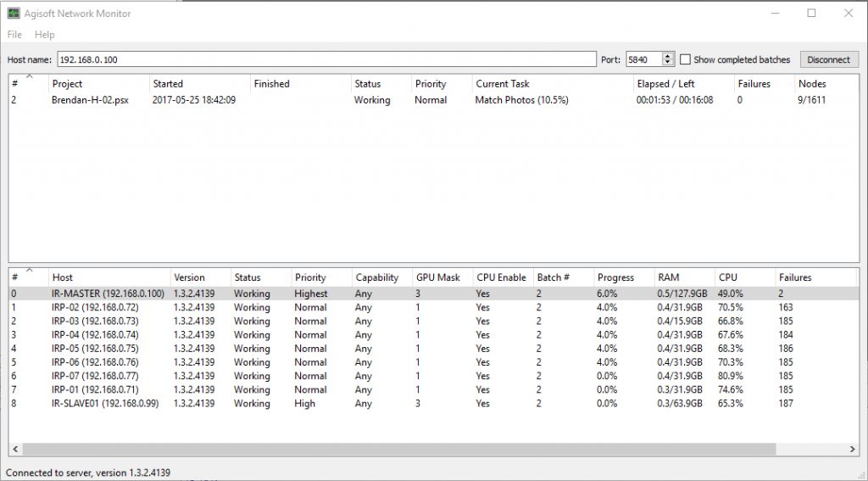The height and width of the screenshot is (481, 868).
Task: Increase port with stepper up arrow
Action: pos(668,56)
